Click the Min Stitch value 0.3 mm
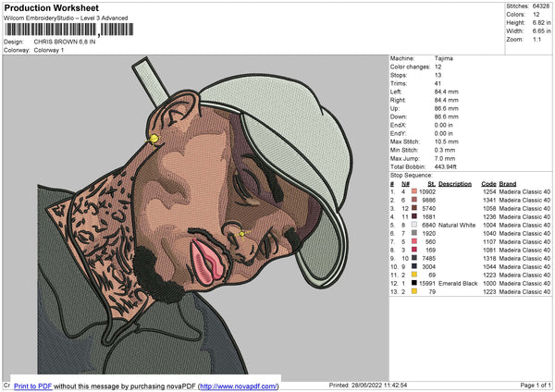The height and width of the screenshot is (392, 555). coord(445,150)
